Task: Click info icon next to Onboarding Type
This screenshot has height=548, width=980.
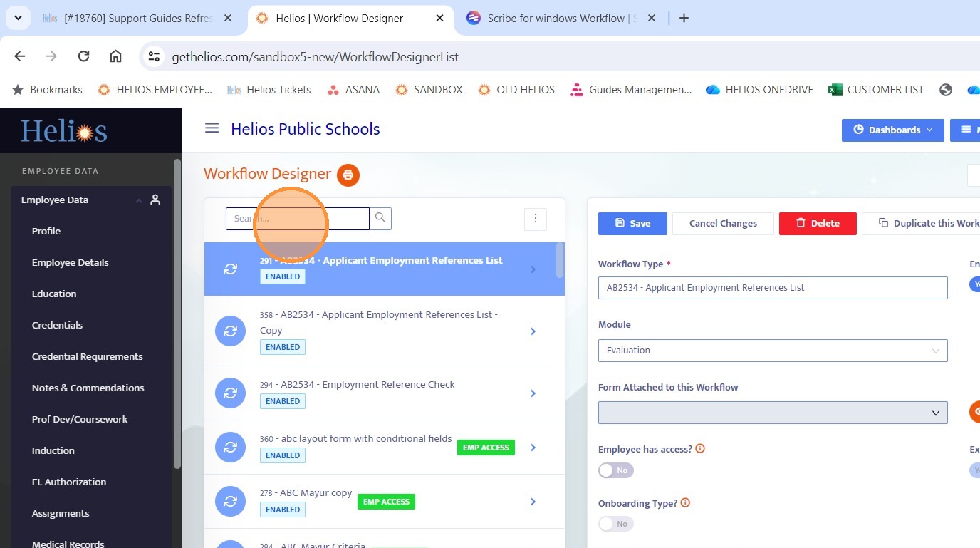Action: [x=686, y=503]
